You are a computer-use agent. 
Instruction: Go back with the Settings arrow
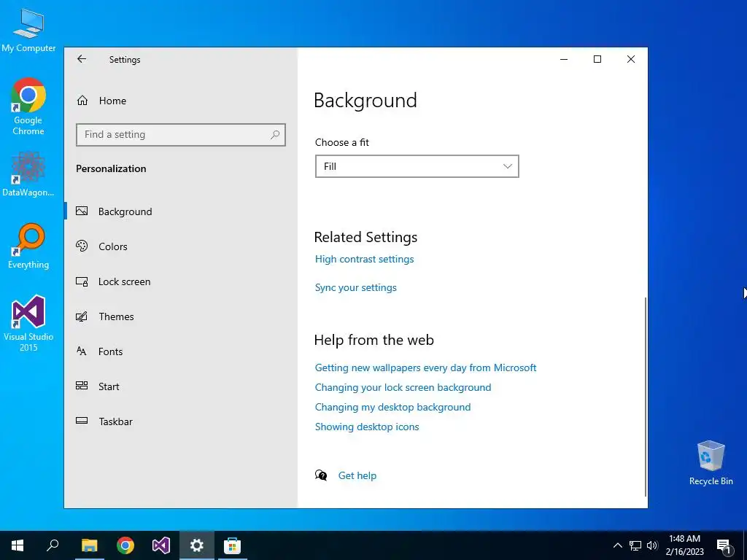[x=82, y=59]
